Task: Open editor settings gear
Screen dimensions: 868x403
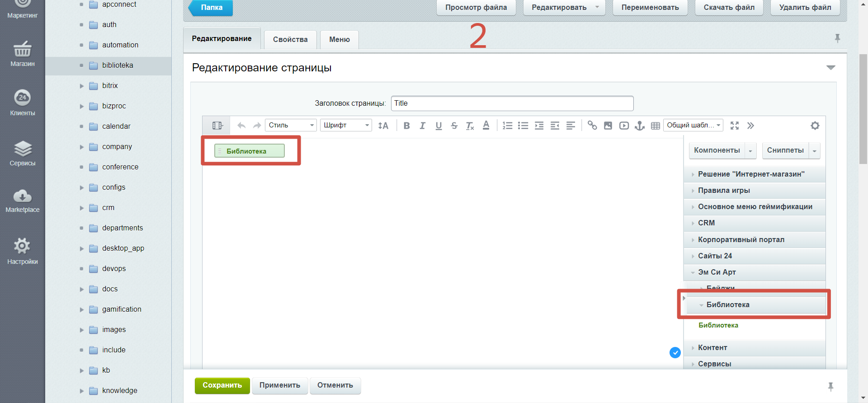Action: point(815,126)
